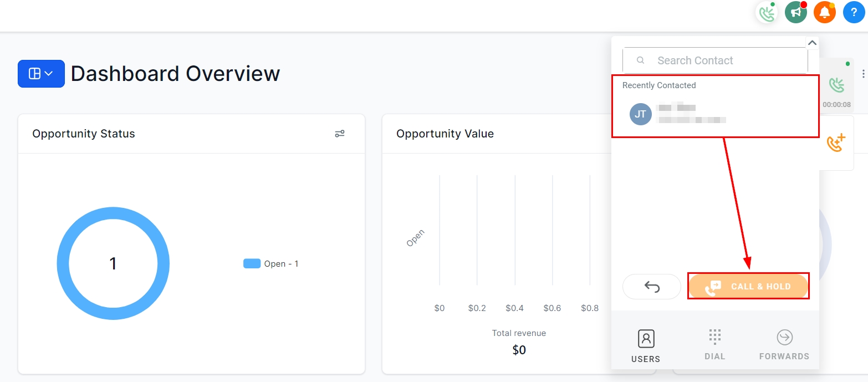Screen dimensions: 868x382
Task: Open Opportunity Status filter settings icon
Action: tap(340, 134)
